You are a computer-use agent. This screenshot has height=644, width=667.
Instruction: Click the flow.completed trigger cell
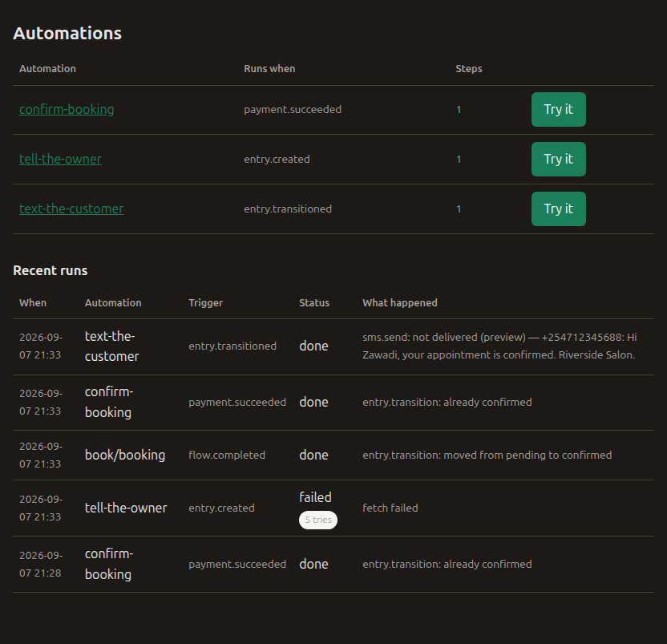click(x=227, y=455)
